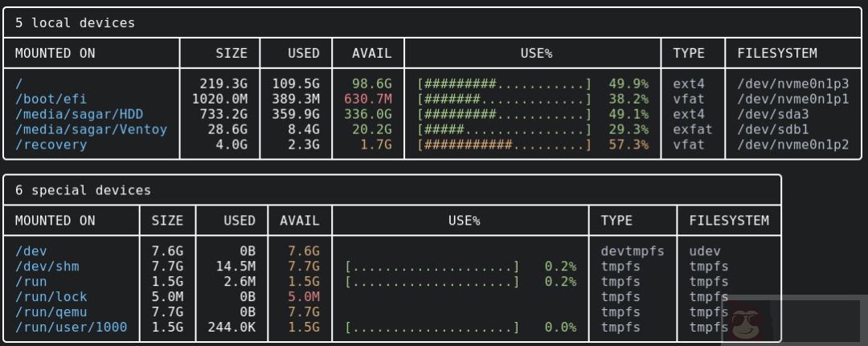The image size is (868, 346).
Task: Click the root filesystem 49.9% usage bar
Action: tap(504, 83)
